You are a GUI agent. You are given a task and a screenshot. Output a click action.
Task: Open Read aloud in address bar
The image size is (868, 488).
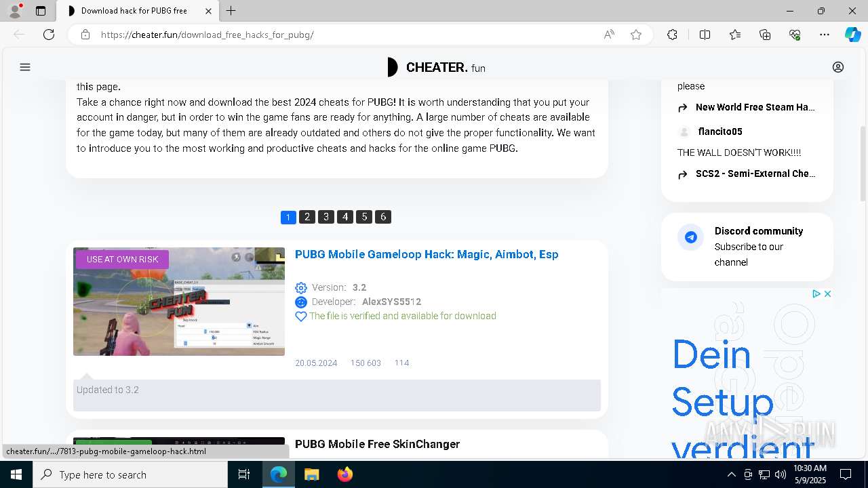[x=609, y=35]
